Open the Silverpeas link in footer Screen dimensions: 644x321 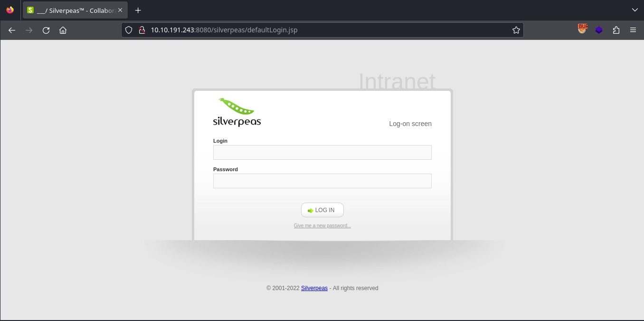pos(314,288)
